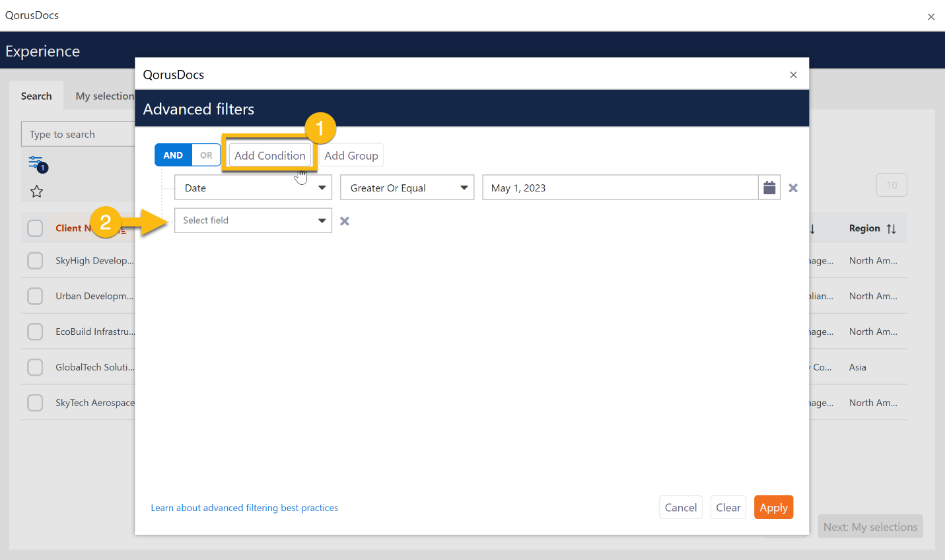Switch the group operator to OR
The image size is (945, 560).
206,155
